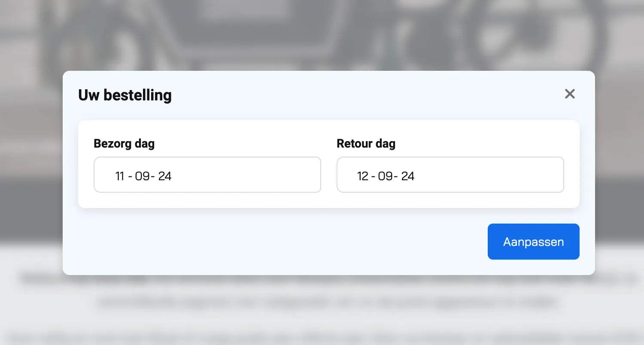Close the Uw bestelling dialog
644x345 pixels.
pyautogui.click(x=570, y=94)
